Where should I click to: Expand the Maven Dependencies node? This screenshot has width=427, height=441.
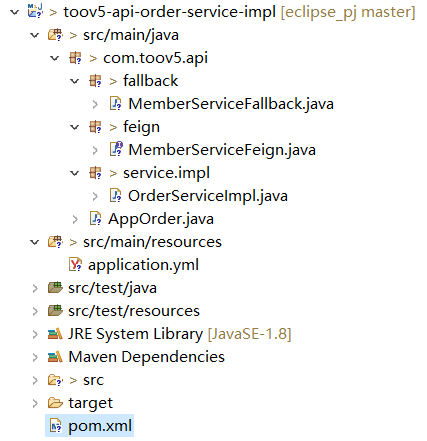35,357
